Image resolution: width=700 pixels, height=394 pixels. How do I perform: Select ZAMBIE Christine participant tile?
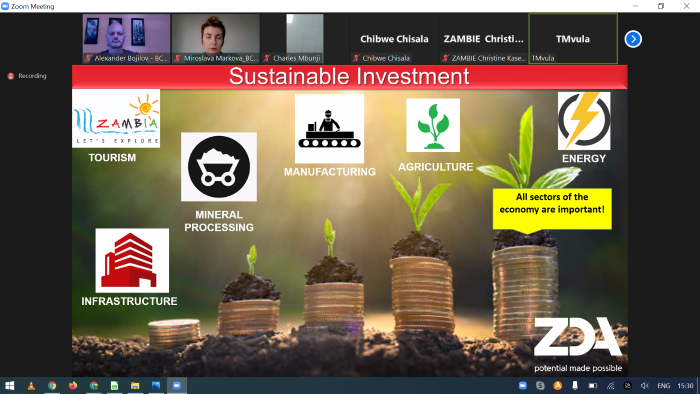point(483,38)
